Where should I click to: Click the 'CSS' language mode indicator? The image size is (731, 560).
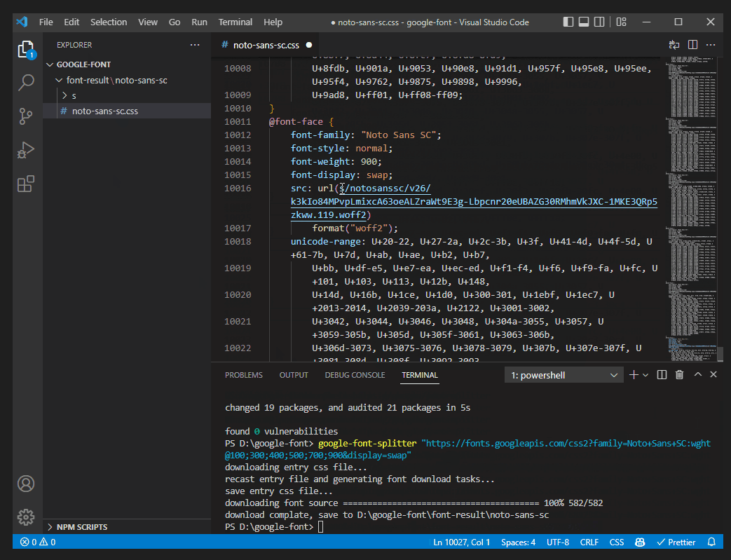point(616,542)
